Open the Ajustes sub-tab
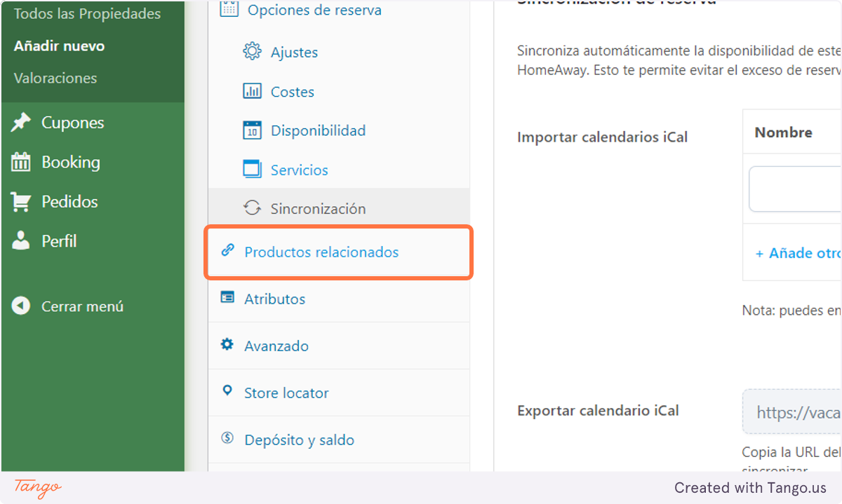 [294, 53]
